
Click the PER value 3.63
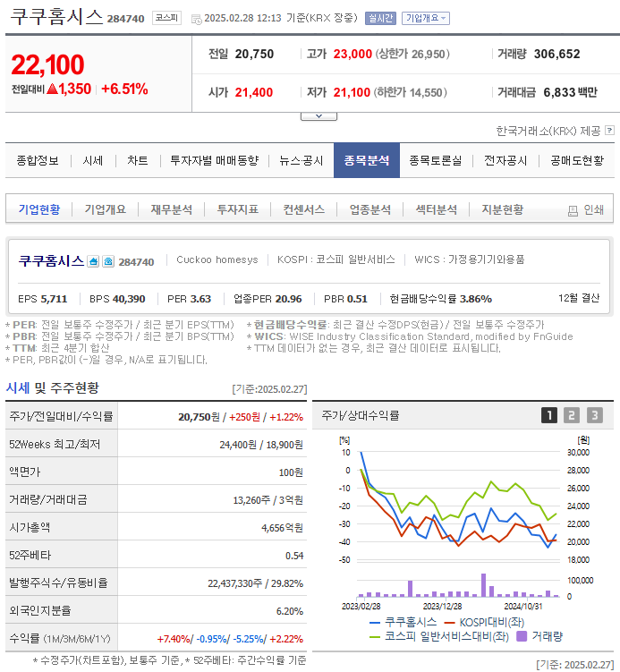click(200, 299)
